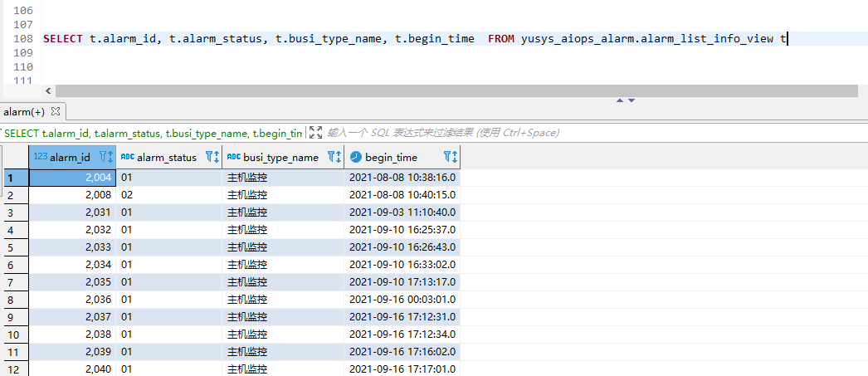Click the begin_time column header
The height and width of the screenshot is (376, 868).
tap(402, 157)
